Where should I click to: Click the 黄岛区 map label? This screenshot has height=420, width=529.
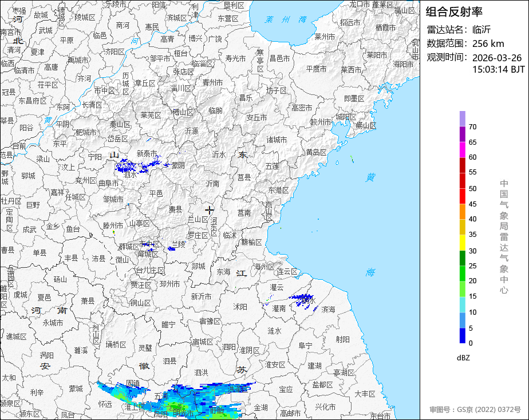(x=316, y=153)
